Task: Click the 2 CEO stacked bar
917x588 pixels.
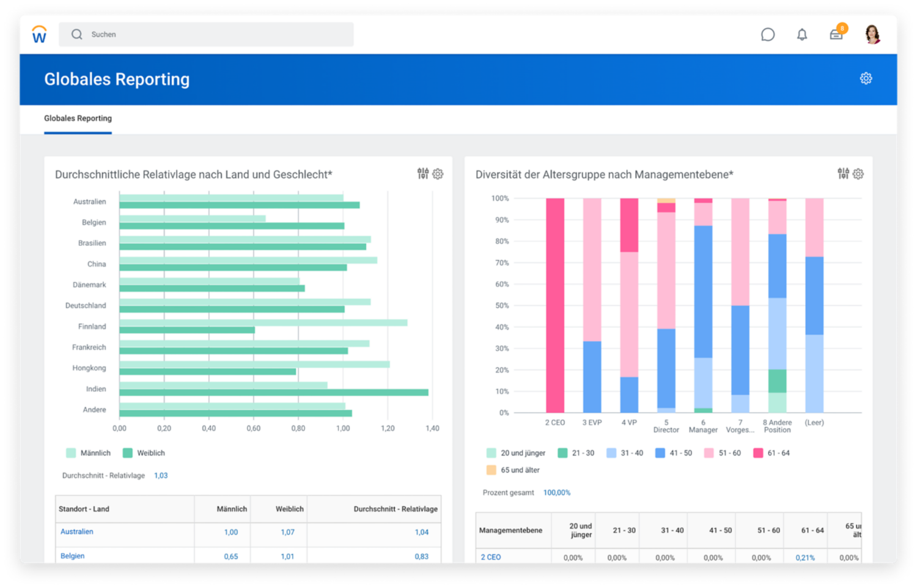Action: click(x=555, y=306)
